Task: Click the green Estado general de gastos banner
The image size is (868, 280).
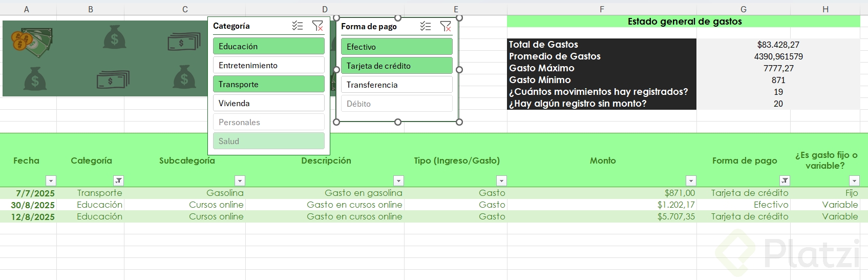Action: (x=684, y=22)
